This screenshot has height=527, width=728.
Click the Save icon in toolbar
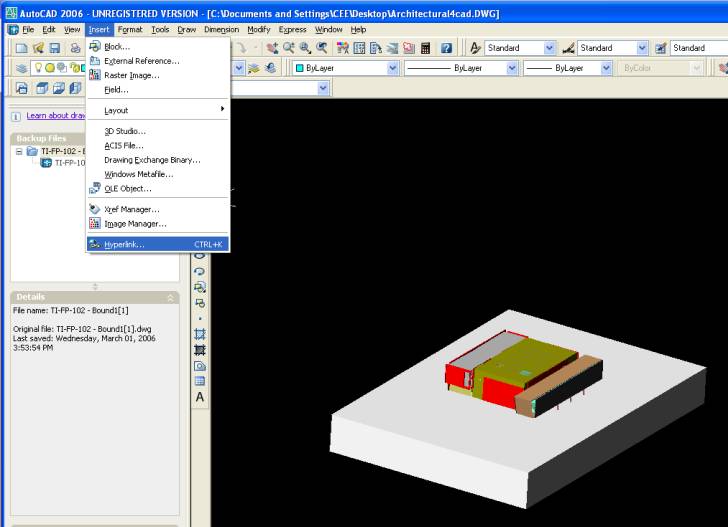point(55,48)
